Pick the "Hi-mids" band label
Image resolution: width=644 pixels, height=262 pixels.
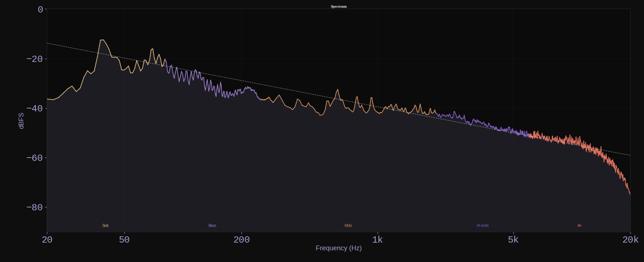tap(482, 225)
